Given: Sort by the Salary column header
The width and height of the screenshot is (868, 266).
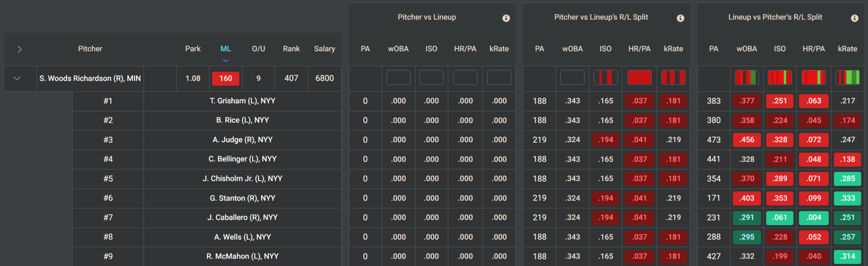Looking at the screenshot, I should 325,49.
